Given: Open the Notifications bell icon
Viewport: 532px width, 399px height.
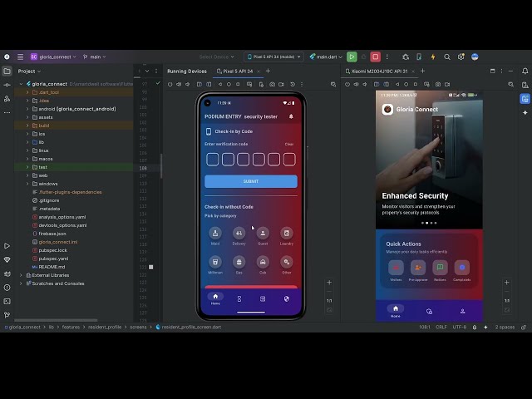Looking at the screenshot, I should click(525, 71).
